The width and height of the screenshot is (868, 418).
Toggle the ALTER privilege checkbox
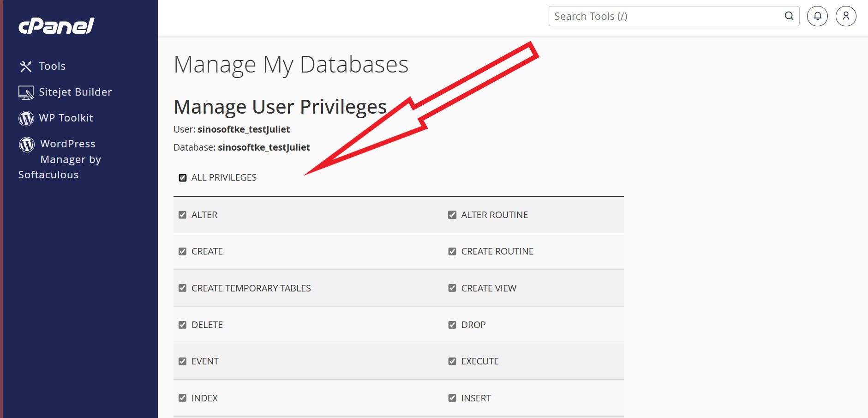183,215
